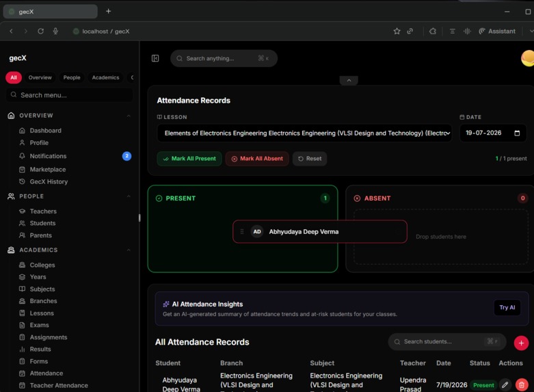Open Notifications in the sidebar
Image resolution: width=534 pixels, height=392 pixels.
coord(48,156)
